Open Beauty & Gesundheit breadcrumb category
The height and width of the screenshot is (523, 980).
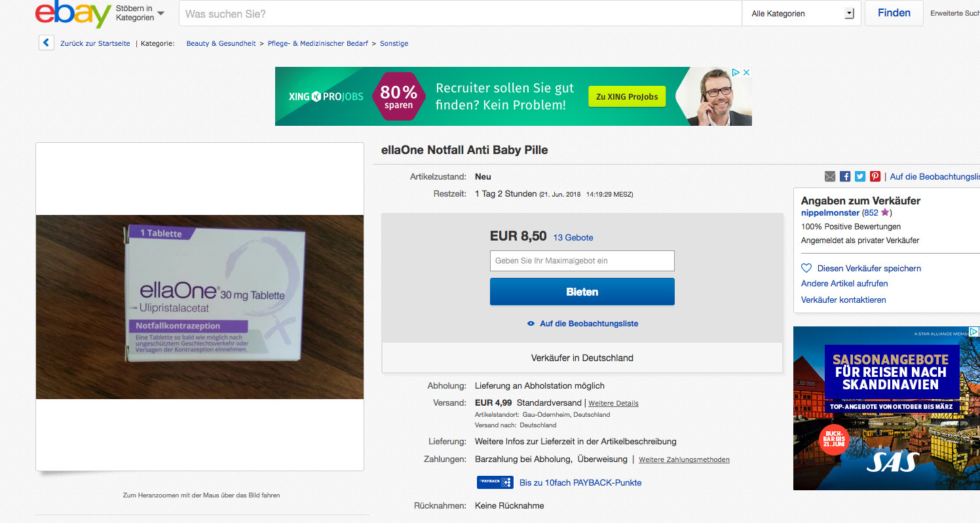pos(221,43)
